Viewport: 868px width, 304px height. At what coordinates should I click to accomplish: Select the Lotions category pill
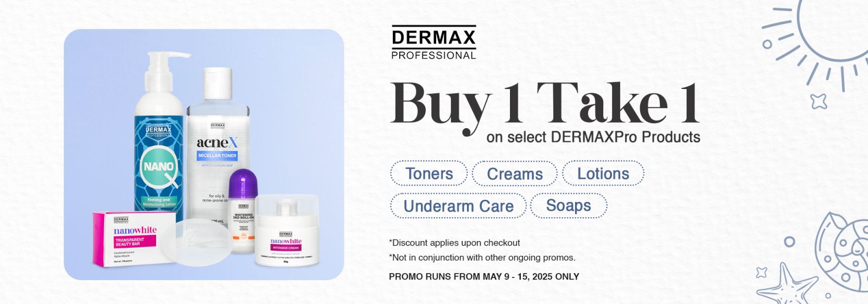(x=603, y=174)
